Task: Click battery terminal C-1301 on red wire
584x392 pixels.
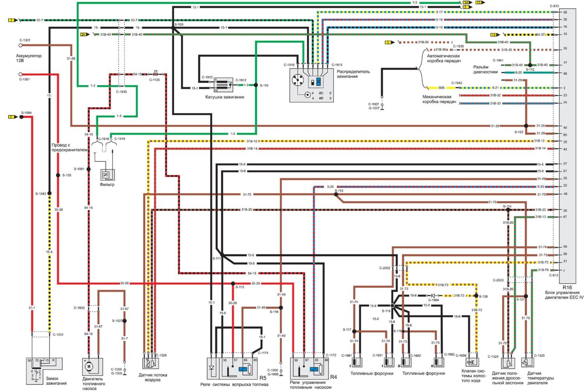Action: pyautogui.click(x=20, y=74)
